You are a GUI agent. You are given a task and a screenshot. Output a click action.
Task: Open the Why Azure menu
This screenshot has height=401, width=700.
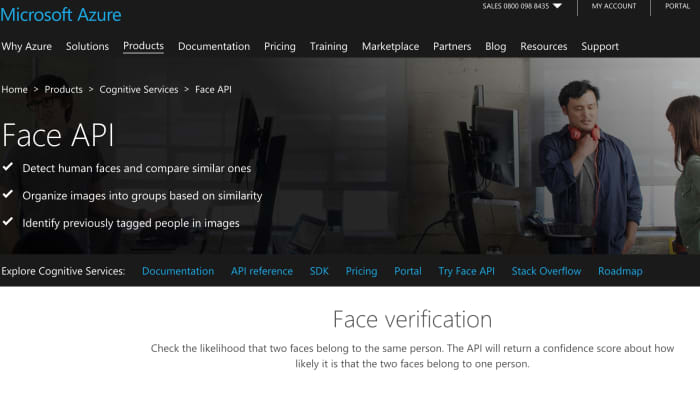26,46
